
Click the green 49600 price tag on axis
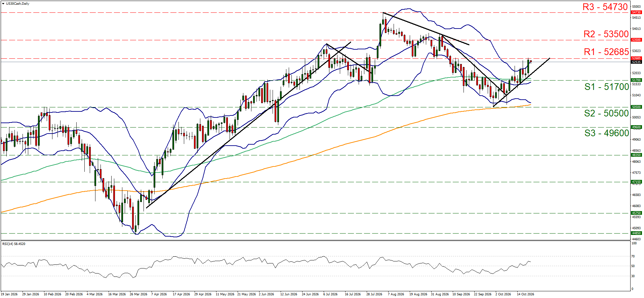637,127
